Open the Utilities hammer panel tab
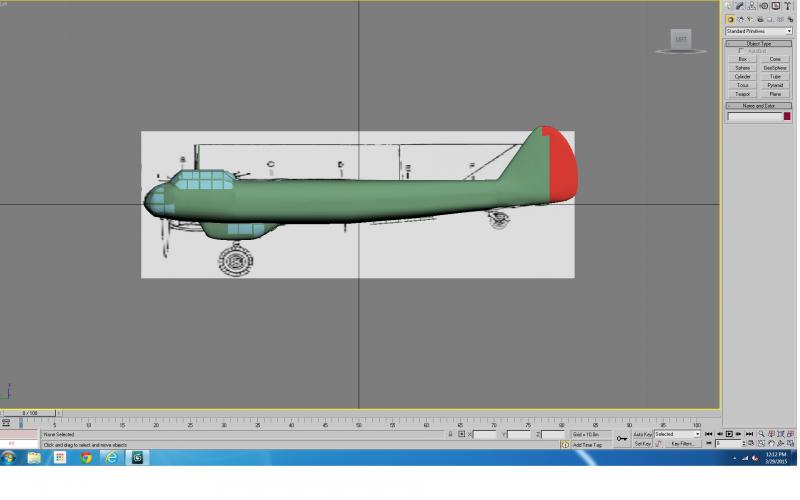Screen dimensions: 800x500 click(x=788, y=6)
